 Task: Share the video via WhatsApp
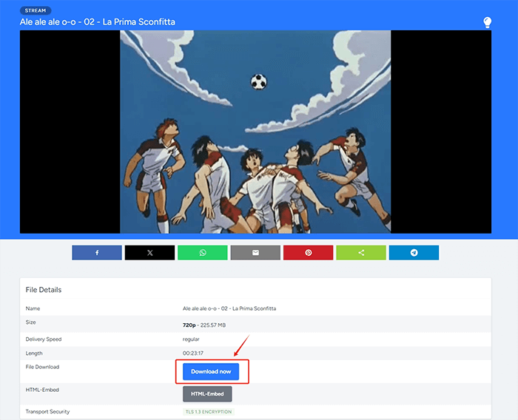(203, 253)
